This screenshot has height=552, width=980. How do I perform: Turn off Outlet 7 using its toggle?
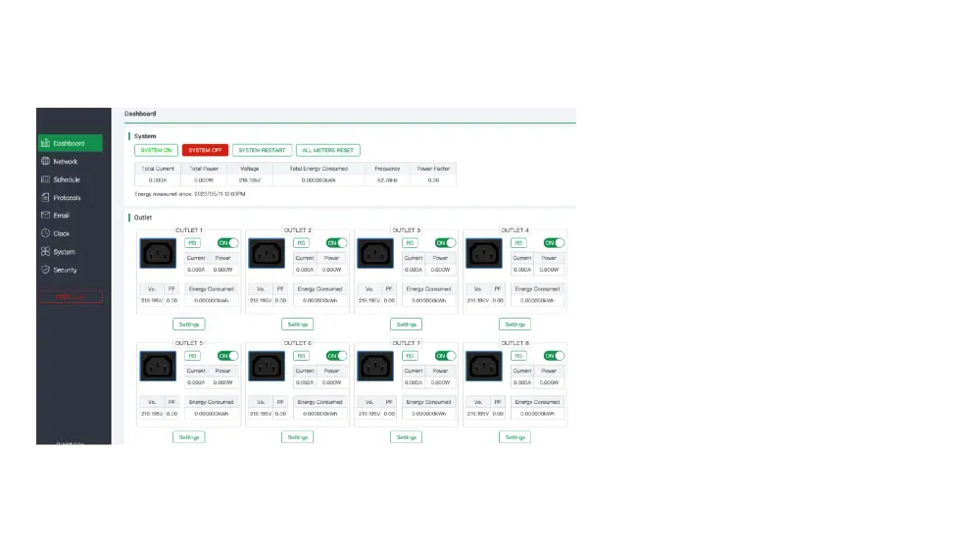(446, 356)
